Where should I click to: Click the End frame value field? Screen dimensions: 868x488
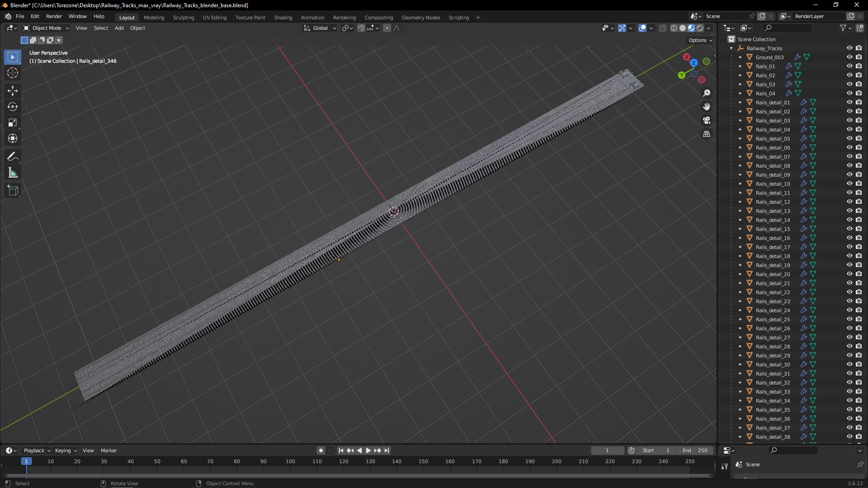click(x=695, y=450)
